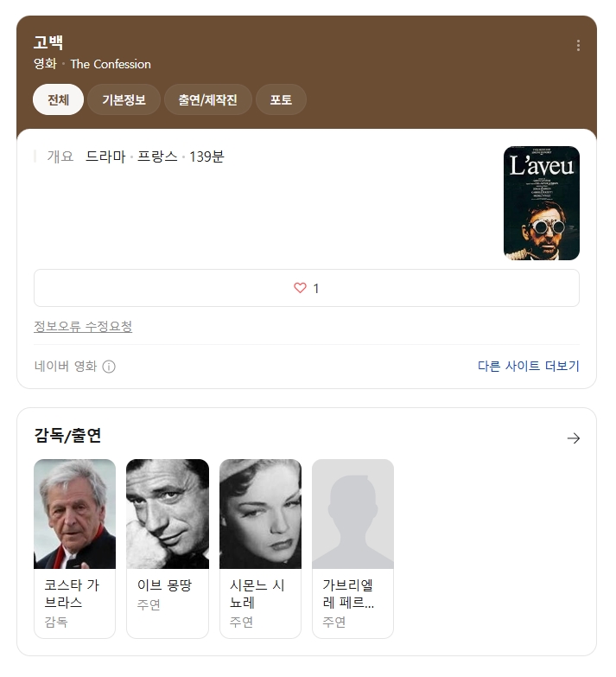Select the 전체 tab
Image resolution: width=616 pixels, height=677 pixels.
[58, 99]
